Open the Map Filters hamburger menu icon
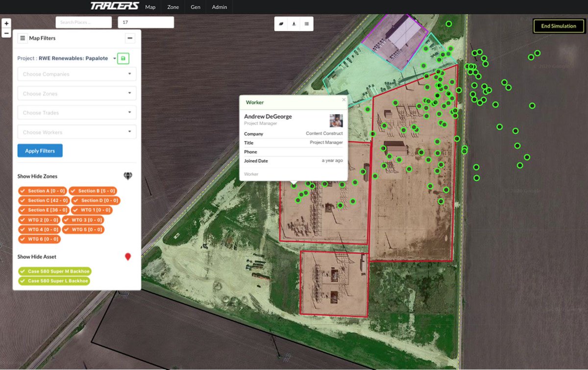The image size is (588, 370). [x=23, y=38]
